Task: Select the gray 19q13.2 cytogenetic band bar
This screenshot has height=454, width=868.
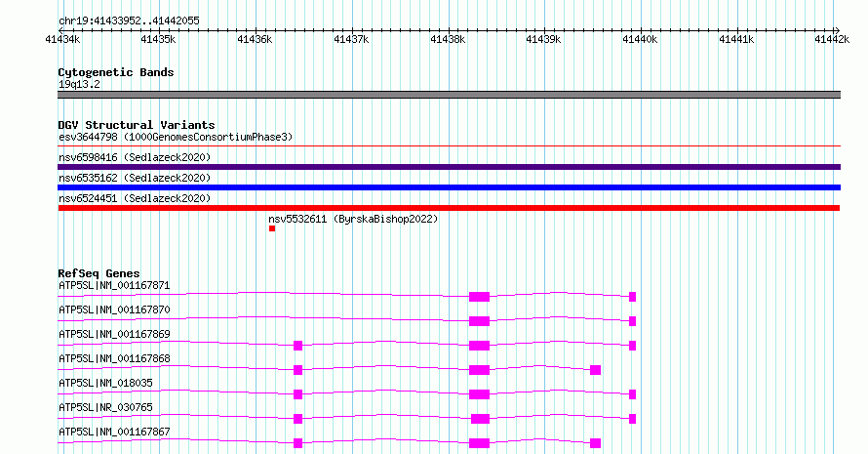Action: [x=449, y=95]
